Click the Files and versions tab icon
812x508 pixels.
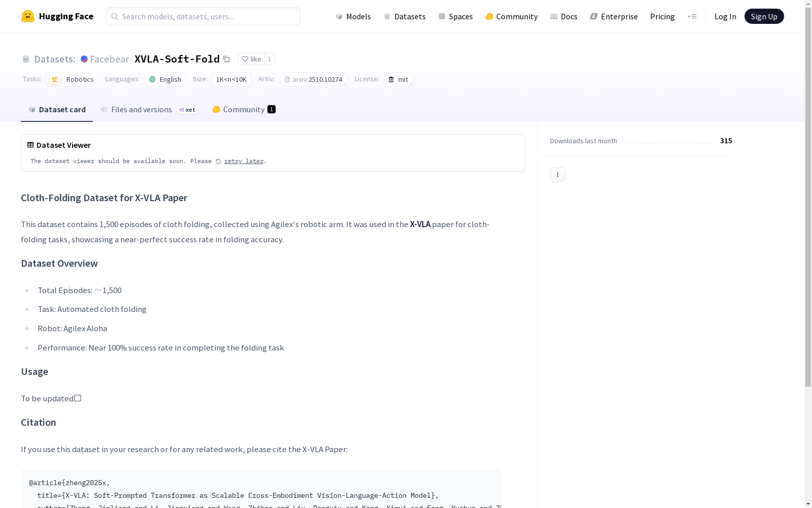tap(104, 109)
